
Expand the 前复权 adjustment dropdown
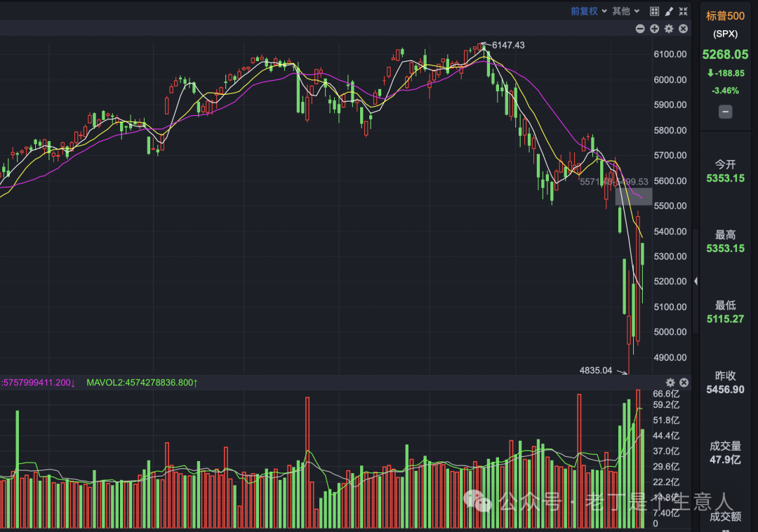pos(587,11)
